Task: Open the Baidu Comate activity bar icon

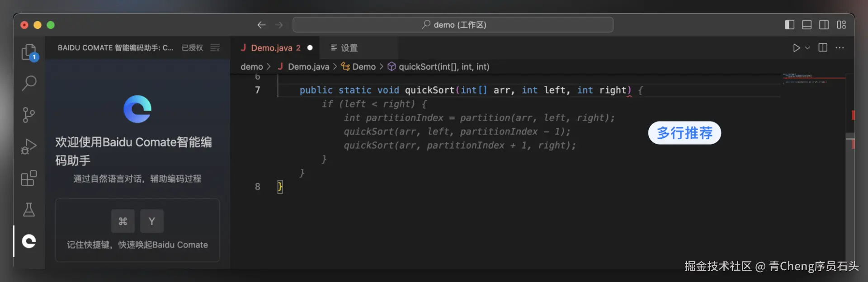Action: click(x=29, y=241)
